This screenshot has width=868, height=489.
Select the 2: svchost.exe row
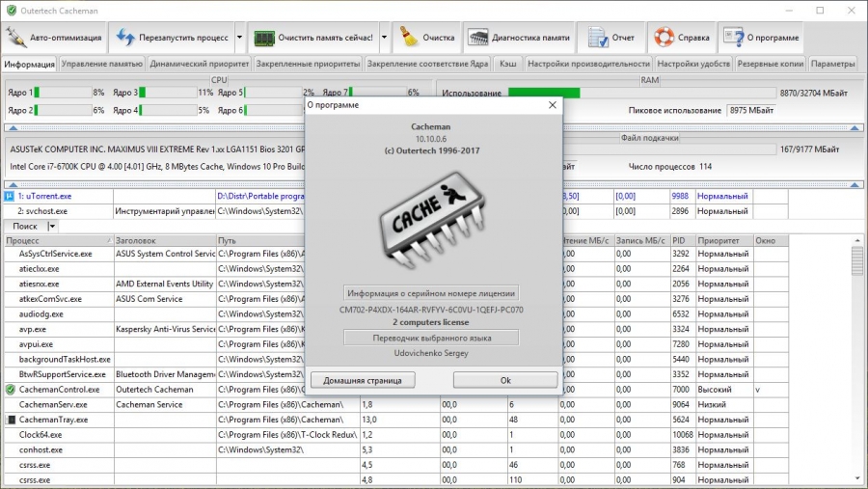(x=396, y=211)
